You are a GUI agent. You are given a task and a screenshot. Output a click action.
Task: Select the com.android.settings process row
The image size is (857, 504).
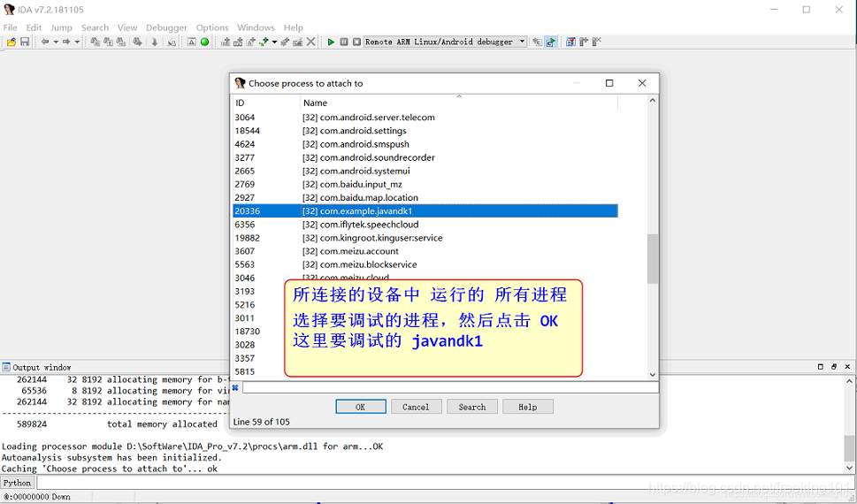pyautogui.click(x=425, y=131)
